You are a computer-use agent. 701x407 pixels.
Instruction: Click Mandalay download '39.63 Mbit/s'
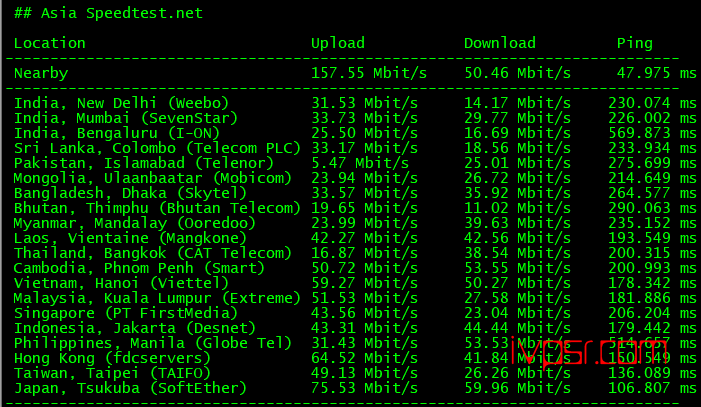(518, 223)
